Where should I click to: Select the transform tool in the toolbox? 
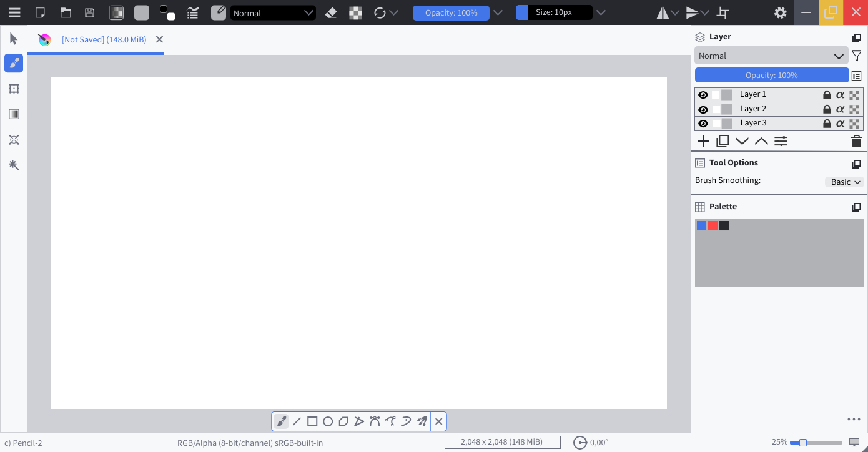pos(14,89)
